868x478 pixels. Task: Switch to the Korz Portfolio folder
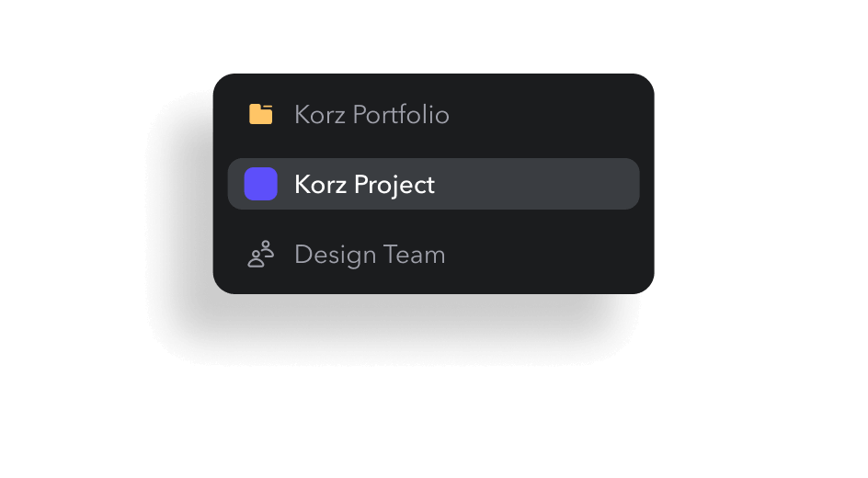tap(371, 115)
